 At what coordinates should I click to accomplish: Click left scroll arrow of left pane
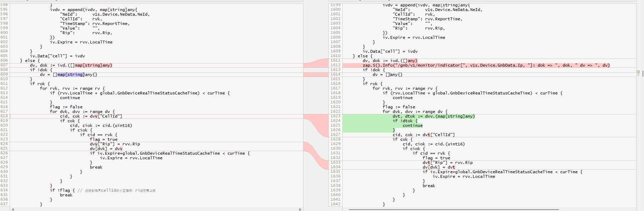12,209
